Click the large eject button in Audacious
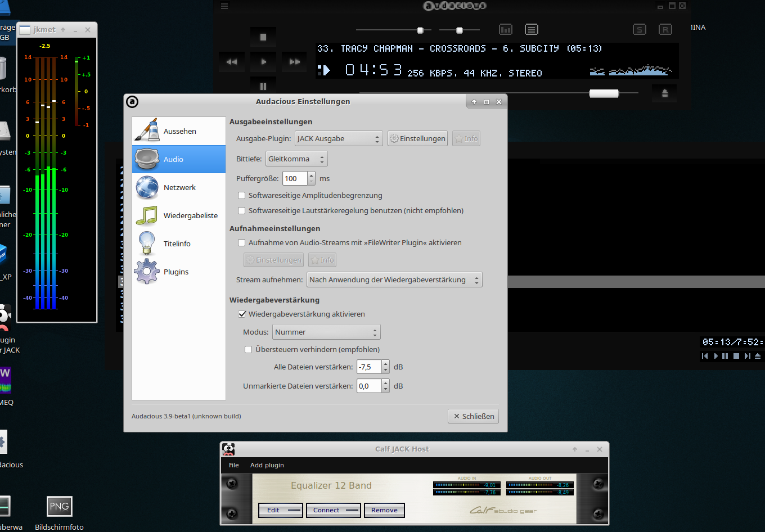 tap(665, 93)
